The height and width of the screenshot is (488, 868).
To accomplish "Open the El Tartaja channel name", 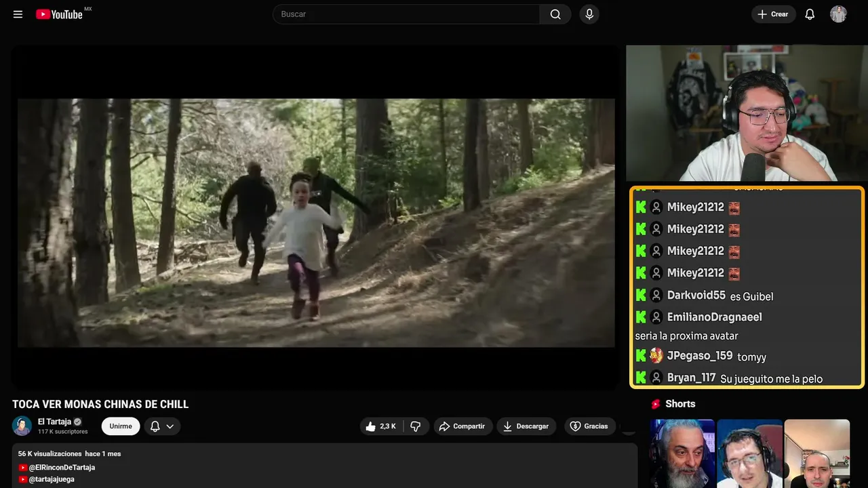I will click(54, 422).
